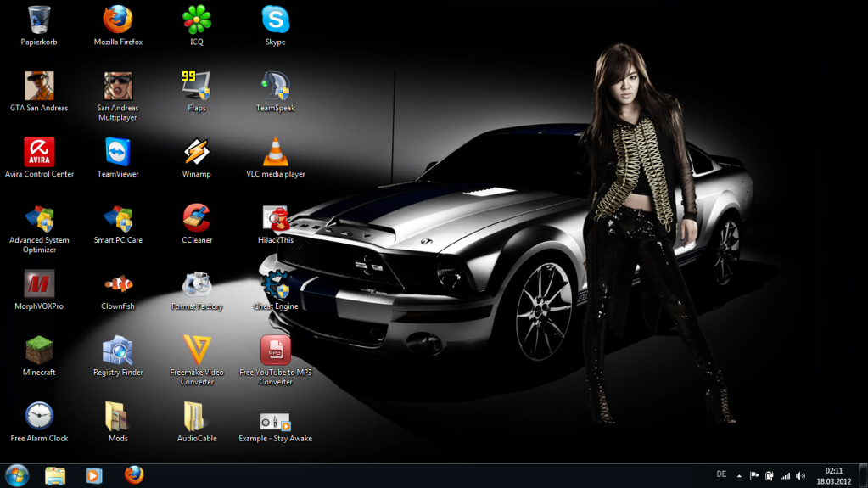Click the CCleaner icon
Screen dimensions: 868x488
tap(197, 219)
